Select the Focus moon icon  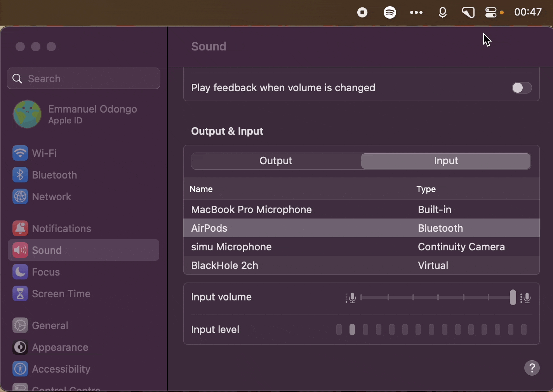(x=20, y=272)
